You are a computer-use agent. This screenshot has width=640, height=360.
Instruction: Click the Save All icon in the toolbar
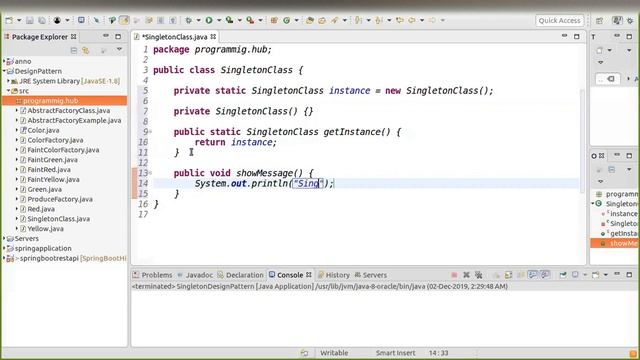click(42, 20)
